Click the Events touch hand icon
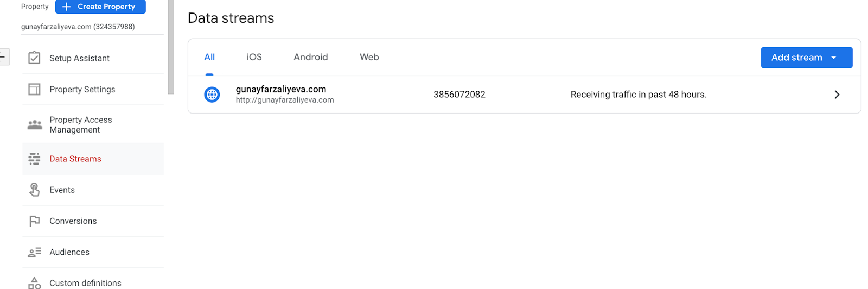Screen dimensions: 868x289 tap(34, 190)
